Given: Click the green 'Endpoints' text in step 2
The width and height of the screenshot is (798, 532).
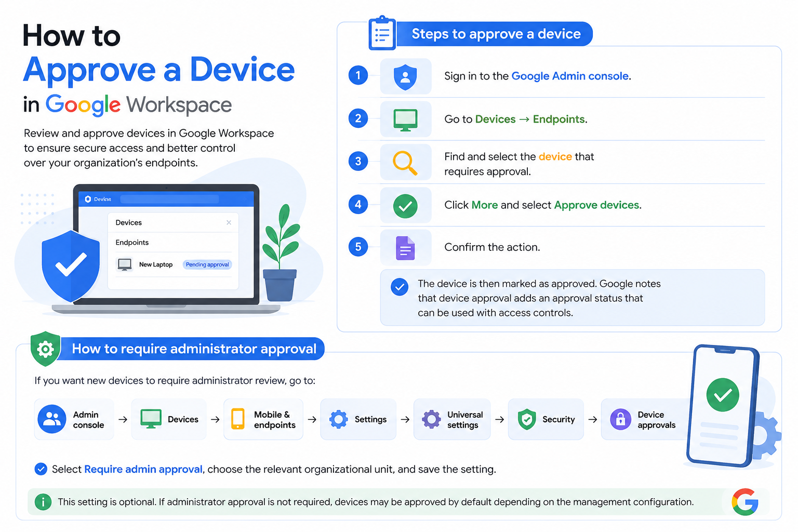Looking at the screenshot, I should click(x=559, y=119).
